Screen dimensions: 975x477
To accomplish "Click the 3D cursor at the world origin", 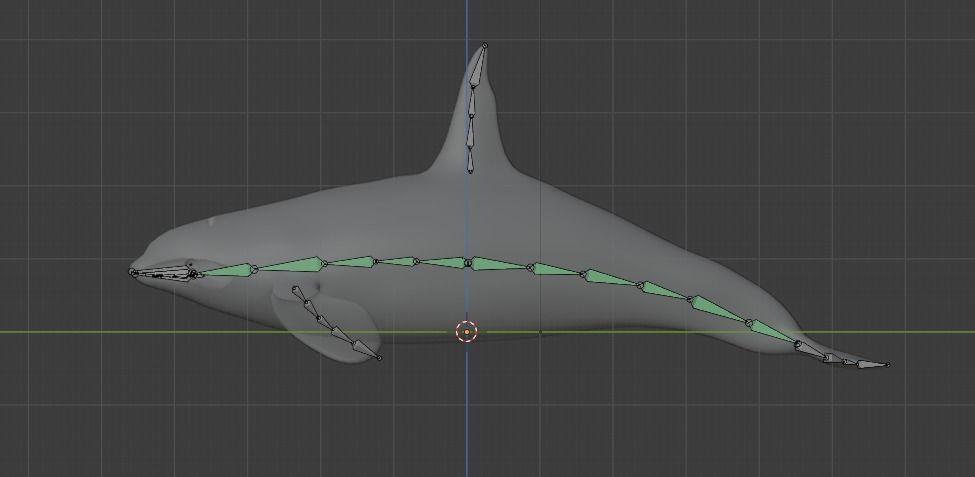I will 466,331.
